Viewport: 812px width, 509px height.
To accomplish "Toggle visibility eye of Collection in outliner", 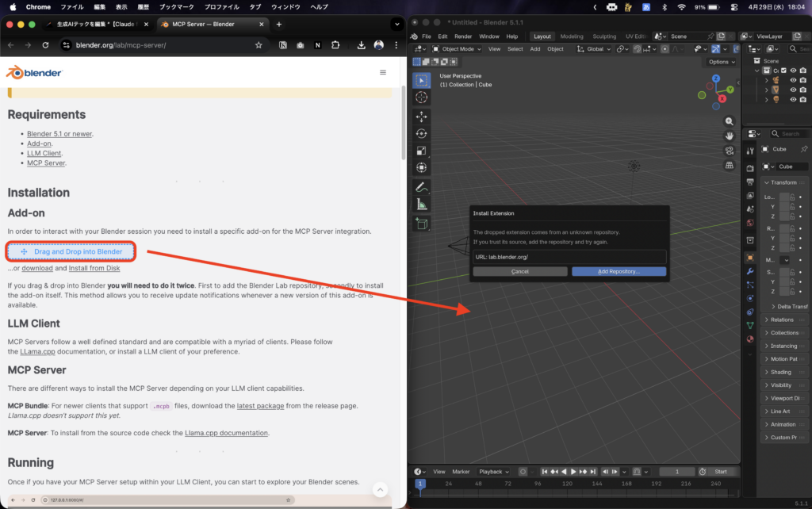I will 793,71.
